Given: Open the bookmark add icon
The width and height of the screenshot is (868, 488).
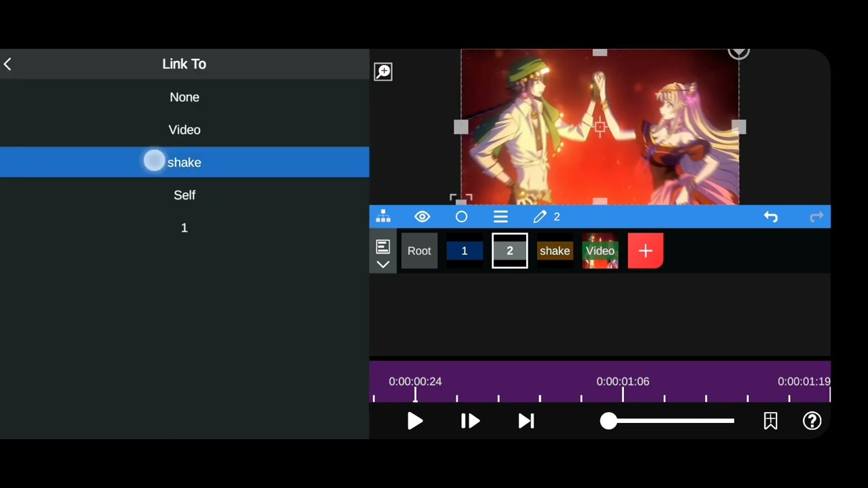Looking at the screenshot, I should (x=770, y=421).
